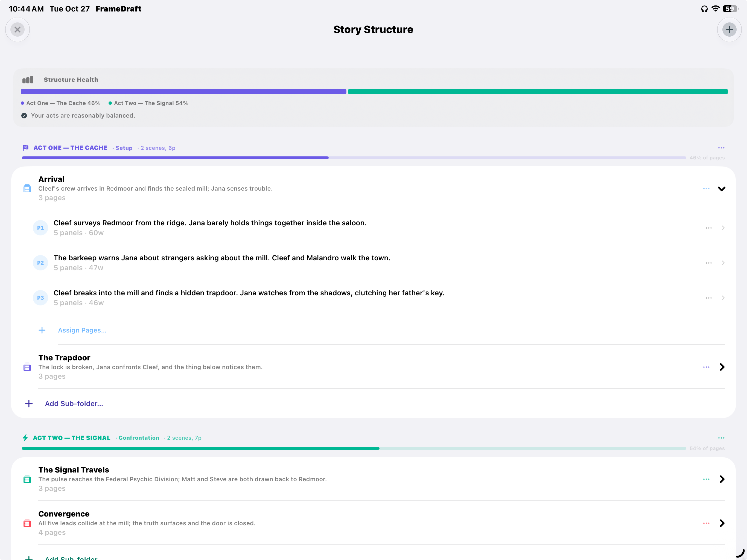Open more options for page P1
Screen dimensions: 747x560
[x=708, y=228]
